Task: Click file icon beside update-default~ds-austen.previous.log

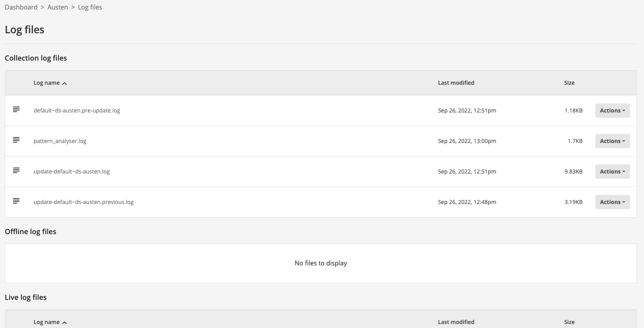Action: tap(16, 201)
